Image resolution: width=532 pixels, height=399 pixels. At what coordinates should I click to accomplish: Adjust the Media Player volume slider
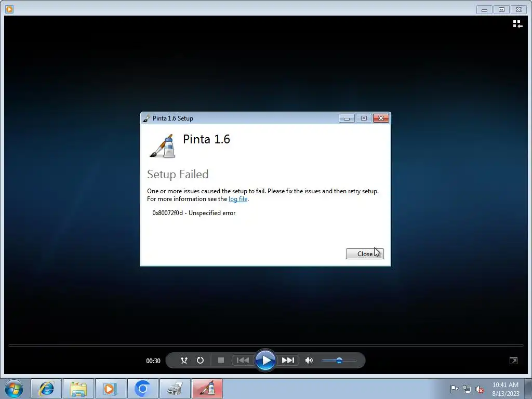pos(339,361)
